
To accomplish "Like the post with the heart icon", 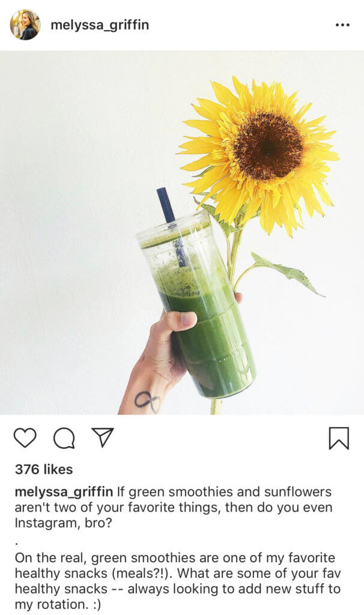I will [25, 438].
